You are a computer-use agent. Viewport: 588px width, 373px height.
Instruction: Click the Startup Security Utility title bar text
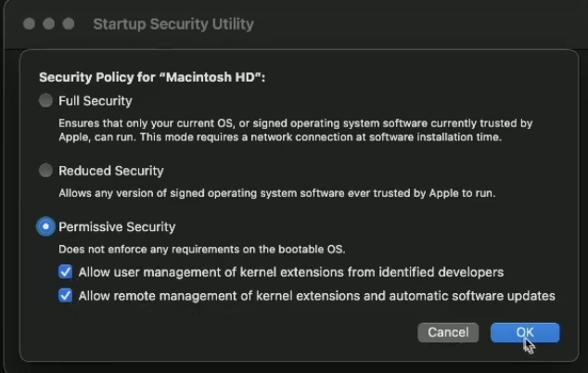[173, 24]
